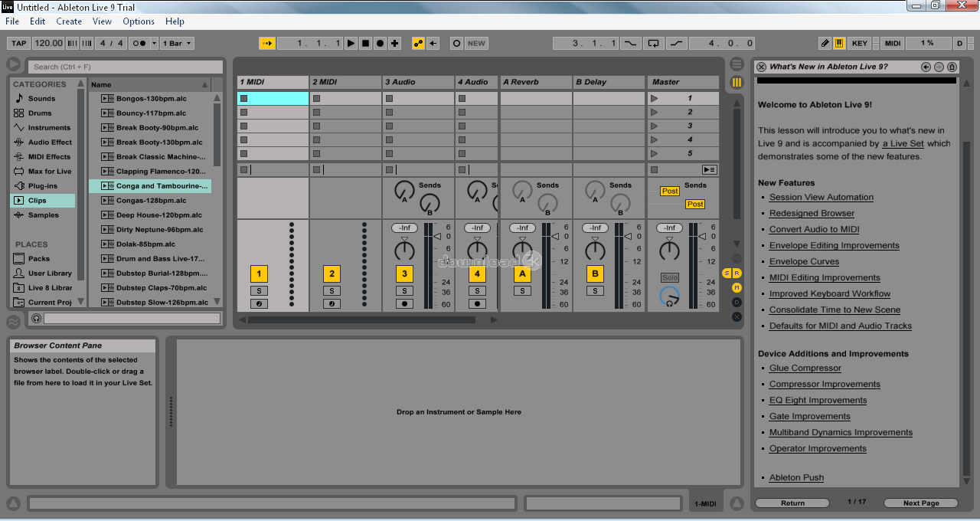The height and width of the screenshot is (521, 980).
Task: Toggle the metronome button
Action: (139, 44)
